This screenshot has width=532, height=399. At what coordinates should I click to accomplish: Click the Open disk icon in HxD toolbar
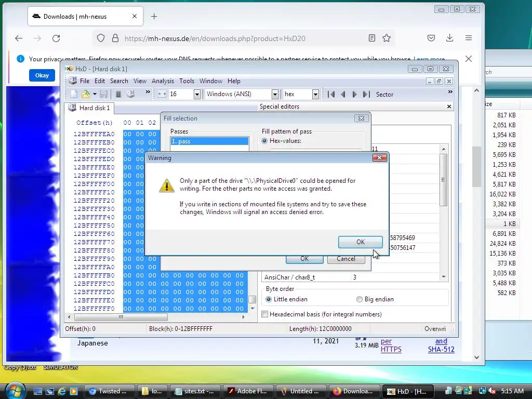[130, 94]
